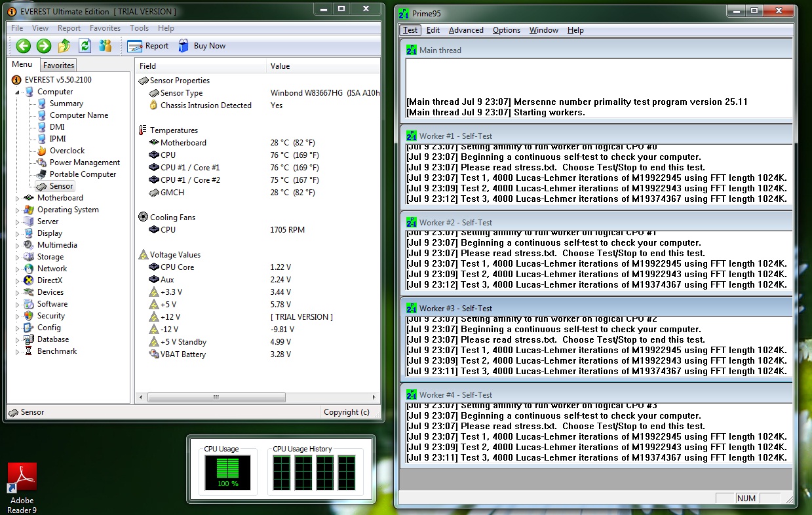
Task: Select Portable Computer in the tree
Action: 83,174
